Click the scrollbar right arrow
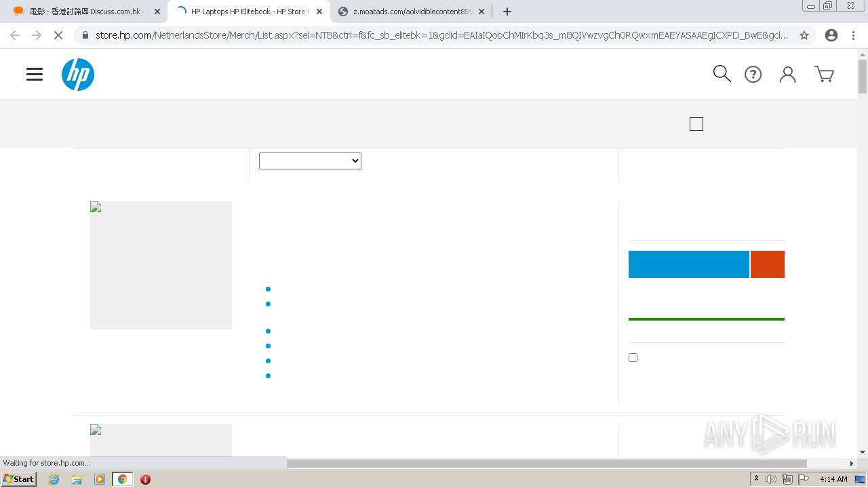Screen dimensions: 868x488 coord(852,464)
